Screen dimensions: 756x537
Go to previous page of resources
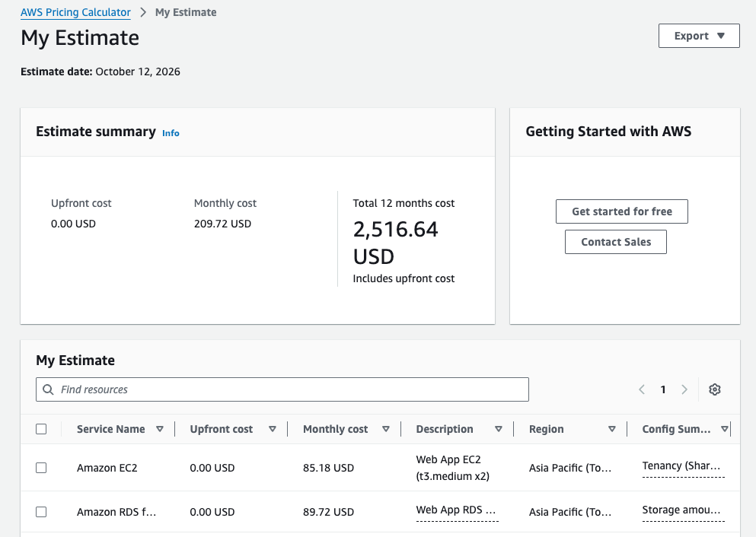click(642, 389)
